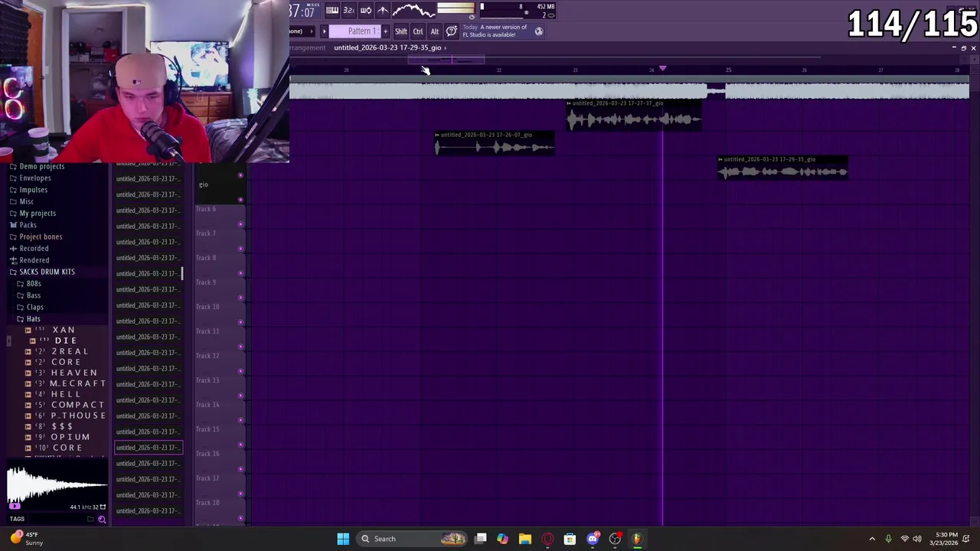Open the Pattern 1 selector
The image size is (980, 551).
(x=356, y=31)
